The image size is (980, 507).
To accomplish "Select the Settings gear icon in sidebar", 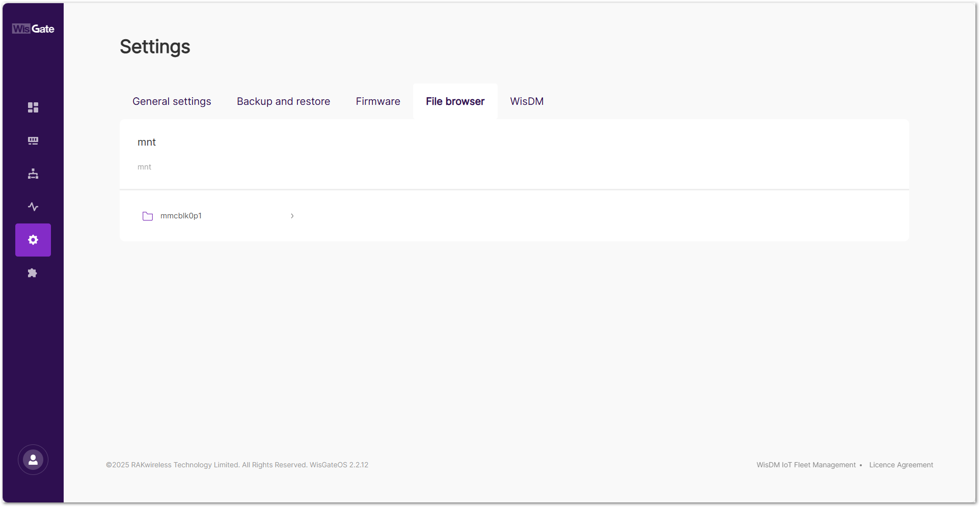I will pos(33,240).
